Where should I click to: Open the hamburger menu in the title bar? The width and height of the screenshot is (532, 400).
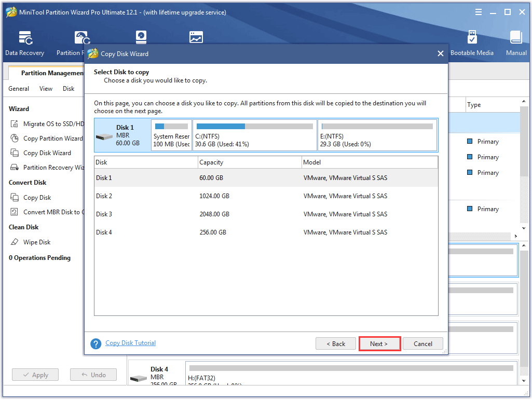479,12
